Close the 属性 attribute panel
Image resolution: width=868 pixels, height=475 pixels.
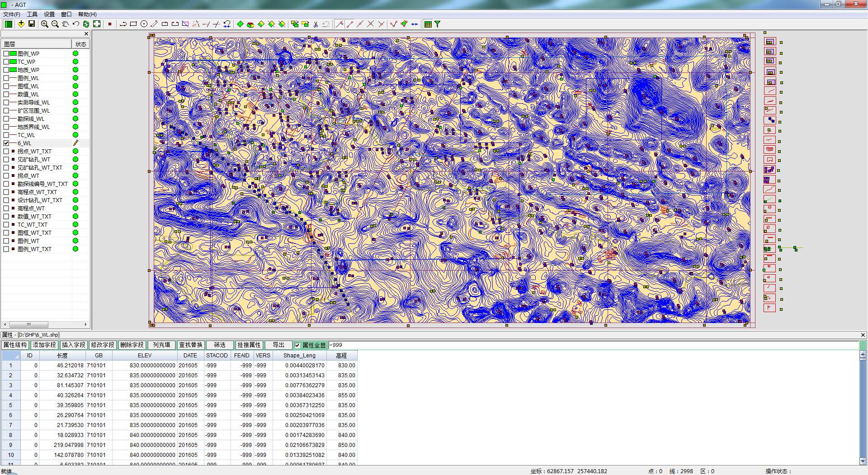[863, 335]
